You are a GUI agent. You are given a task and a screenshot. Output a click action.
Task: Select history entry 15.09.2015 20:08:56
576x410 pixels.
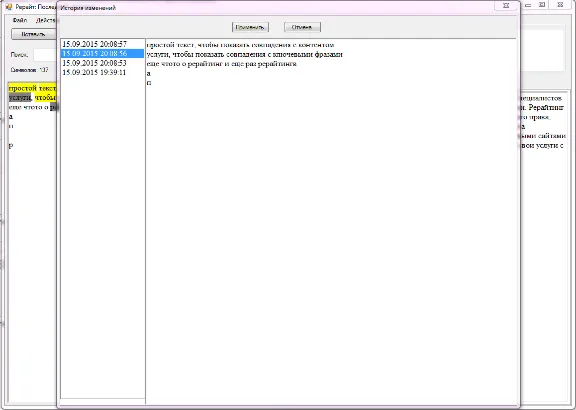point(102,54)
